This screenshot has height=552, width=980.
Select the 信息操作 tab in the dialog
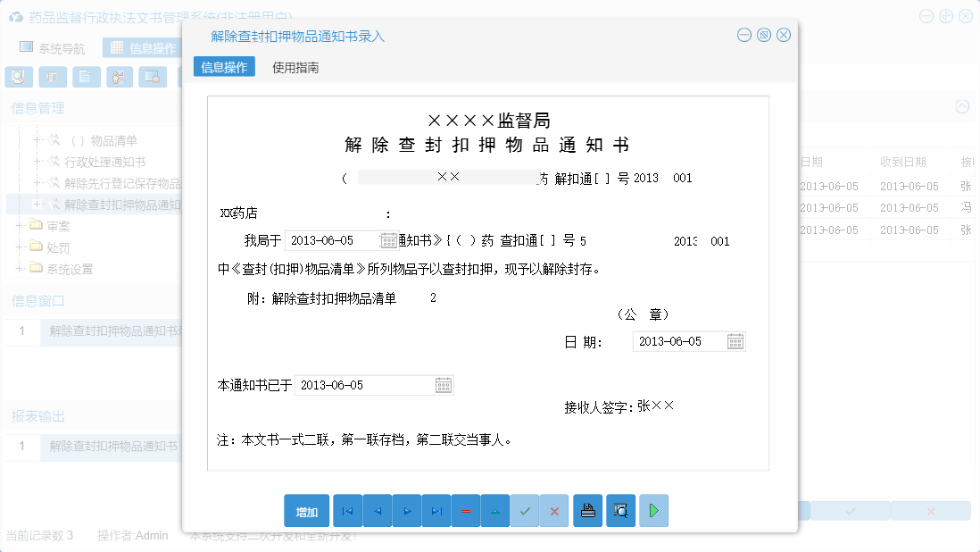[224, 67]
